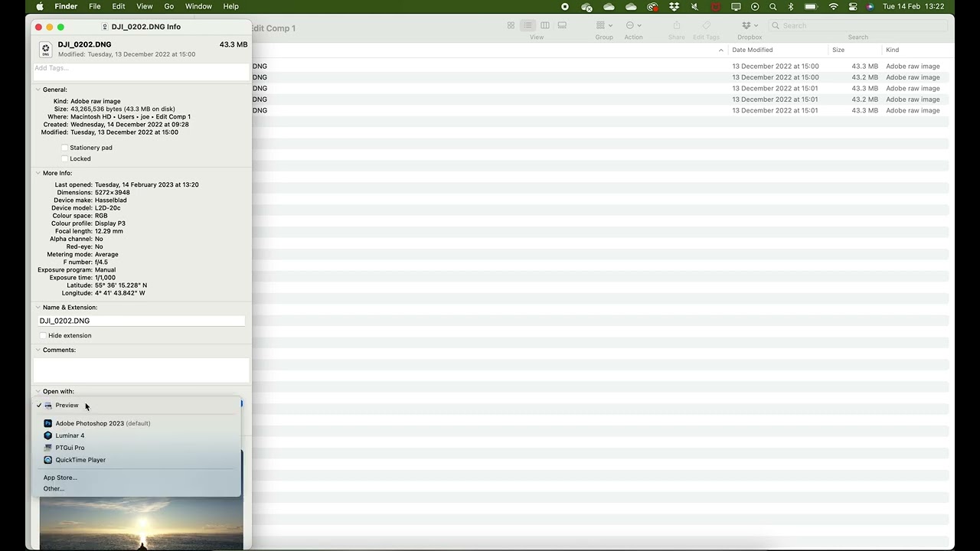This screenshot has width=980, height=551.
Task: Tick the Hide extension checkbox
Action: click(43, 336)
